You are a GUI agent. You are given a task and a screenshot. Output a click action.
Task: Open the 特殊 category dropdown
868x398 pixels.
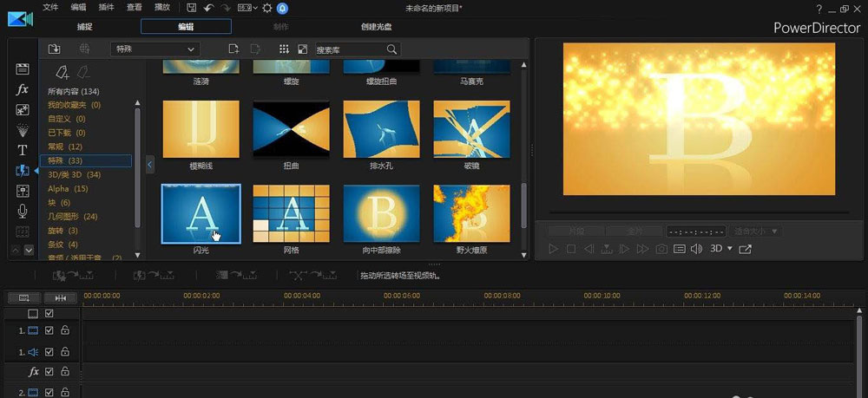click(155, 49)
